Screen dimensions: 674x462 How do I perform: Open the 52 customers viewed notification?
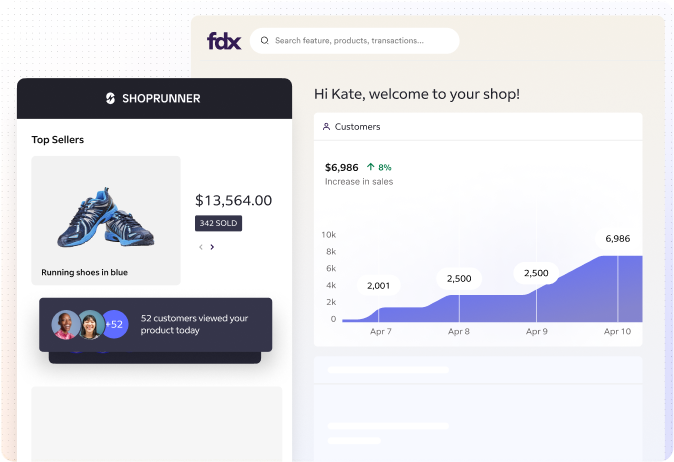pos(156,325)
